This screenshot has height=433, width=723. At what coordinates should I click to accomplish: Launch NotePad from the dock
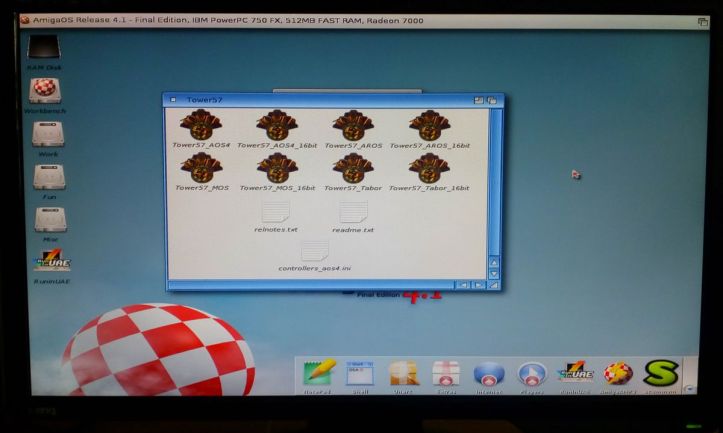320,374
